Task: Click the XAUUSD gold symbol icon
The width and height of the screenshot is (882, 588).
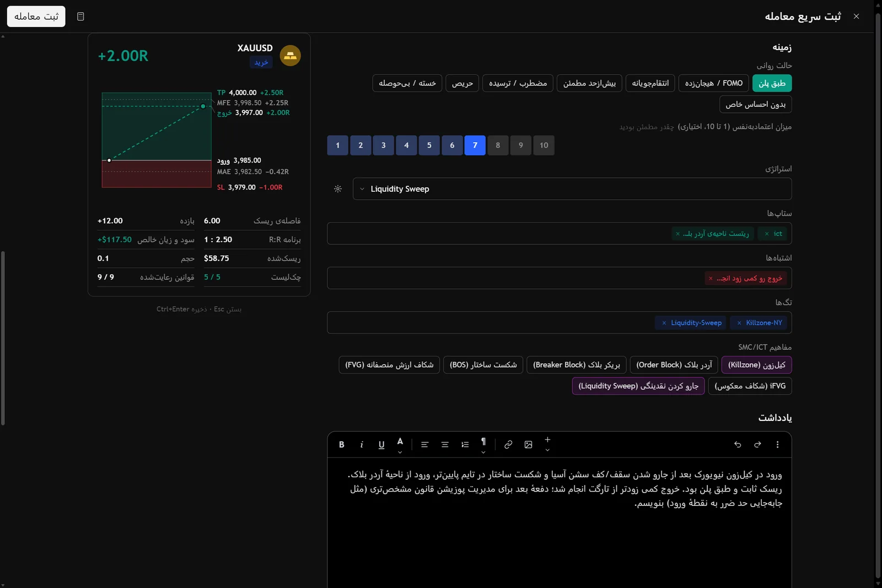Action: [x=290, y=56]
